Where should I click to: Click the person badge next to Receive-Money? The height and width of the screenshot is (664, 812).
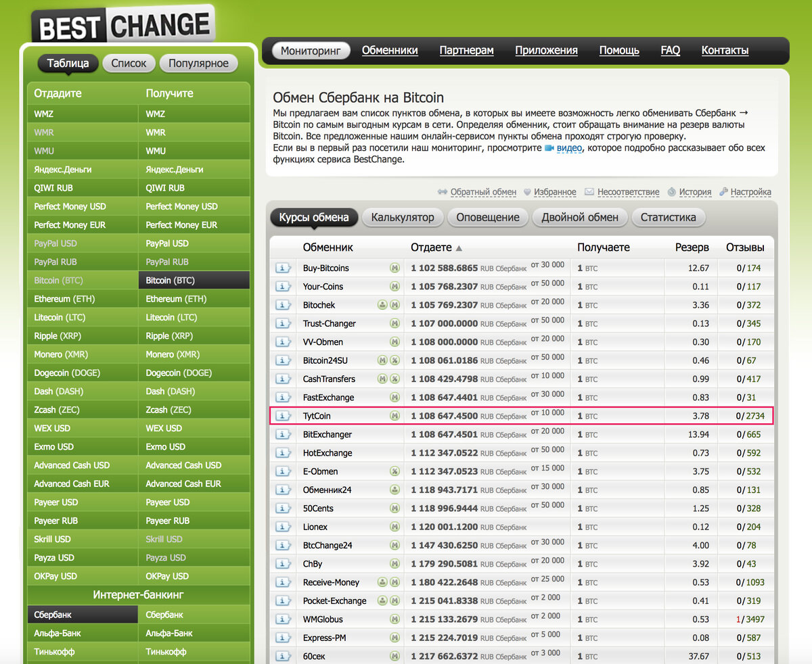pos(383,582)
